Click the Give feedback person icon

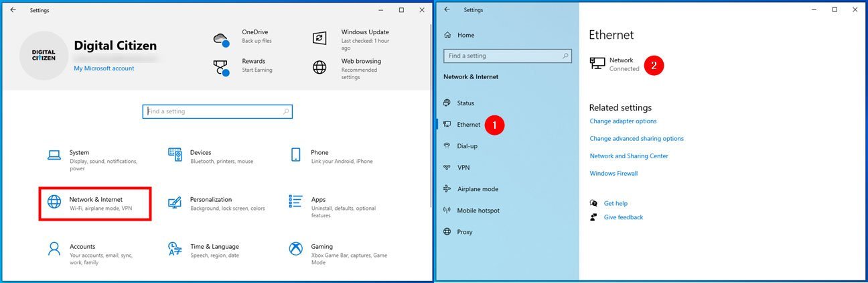click(x=593, y=217)
